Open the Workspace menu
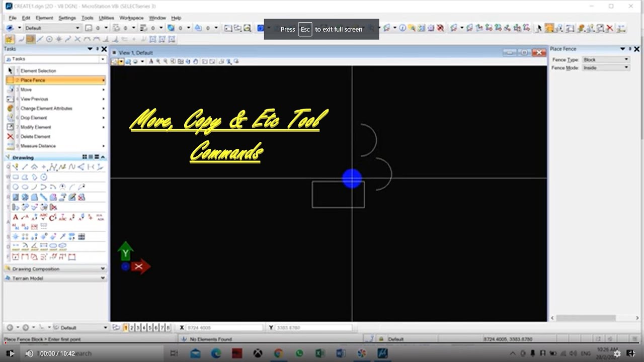 coord(131,18)
